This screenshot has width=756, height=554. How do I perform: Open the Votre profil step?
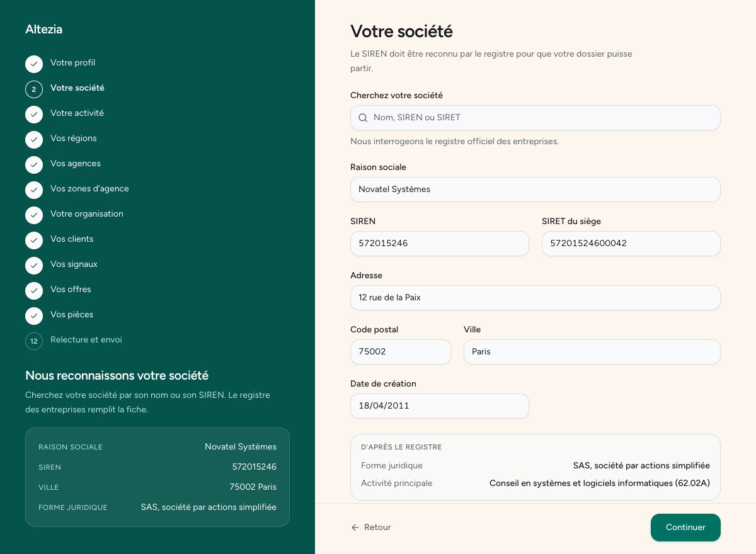click(72, 63)
